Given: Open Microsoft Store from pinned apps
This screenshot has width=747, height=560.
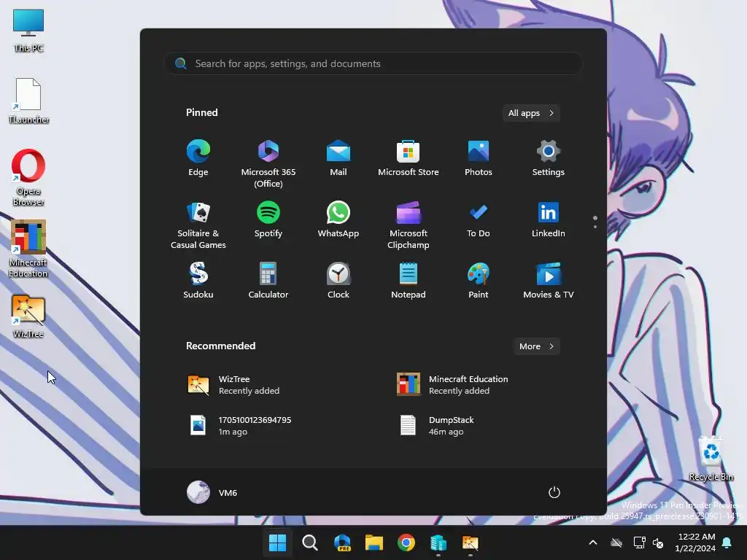Looking at the screenshot, I should click(409, 158).
